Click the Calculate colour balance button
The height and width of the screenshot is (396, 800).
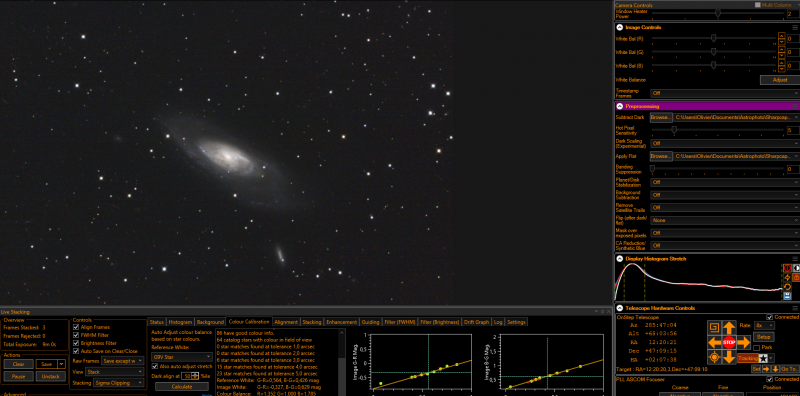click(182, 386)
